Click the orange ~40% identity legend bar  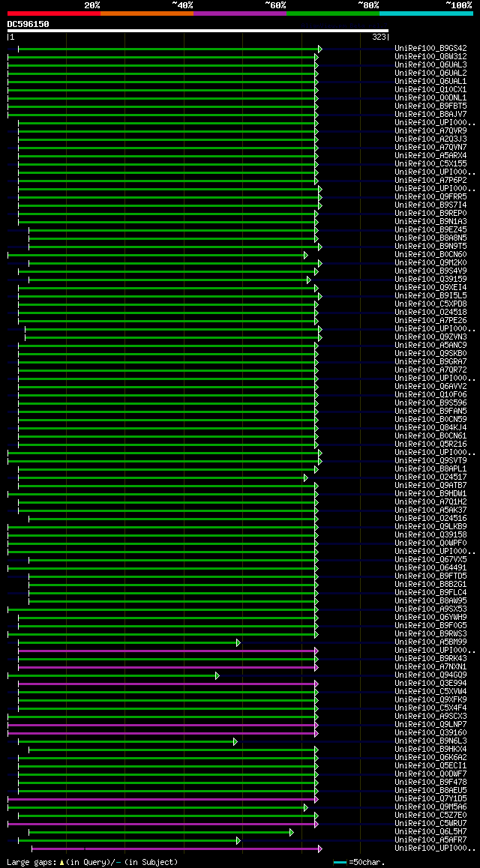tap(147, 13)
